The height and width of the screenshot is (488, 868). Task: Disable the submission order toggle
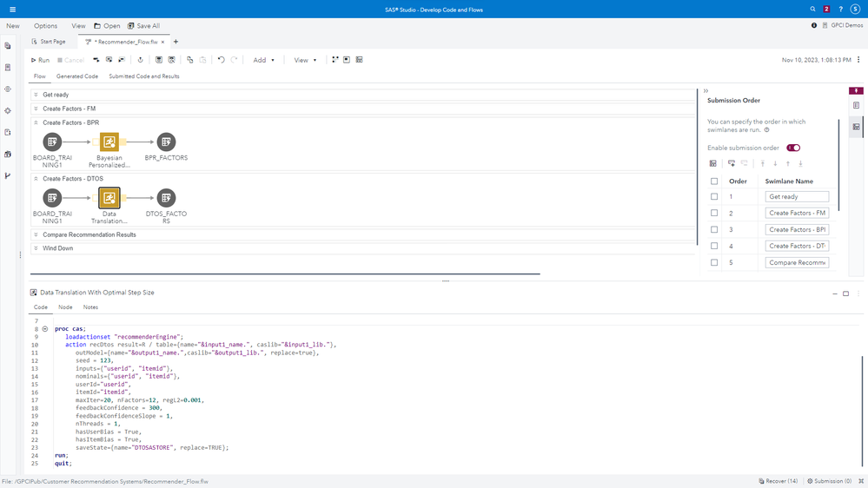(x=793, y=148)
